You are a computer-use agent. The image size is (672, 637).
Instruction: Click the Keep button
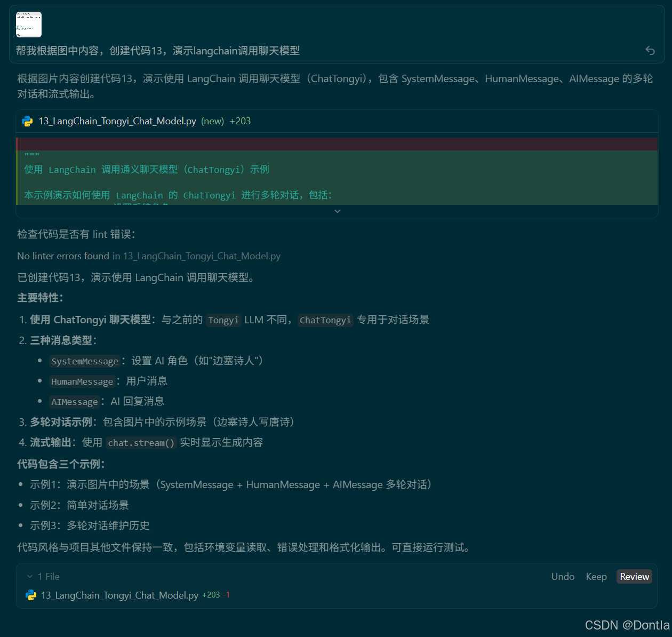[x=596, y=576]
